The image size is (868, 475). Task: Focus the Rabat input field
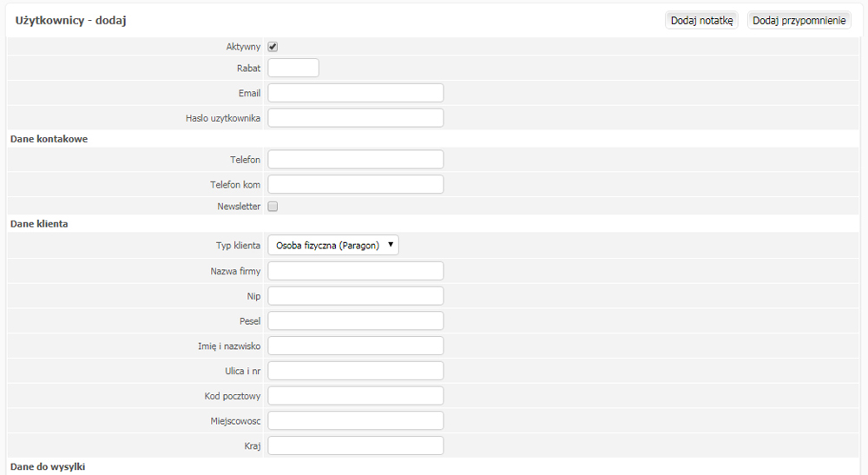tap(293, 68)
